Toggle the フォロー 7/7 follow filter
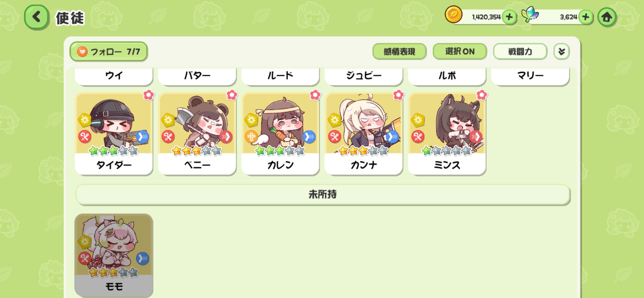This screenshot has width=644, height=298. (109, 52)
